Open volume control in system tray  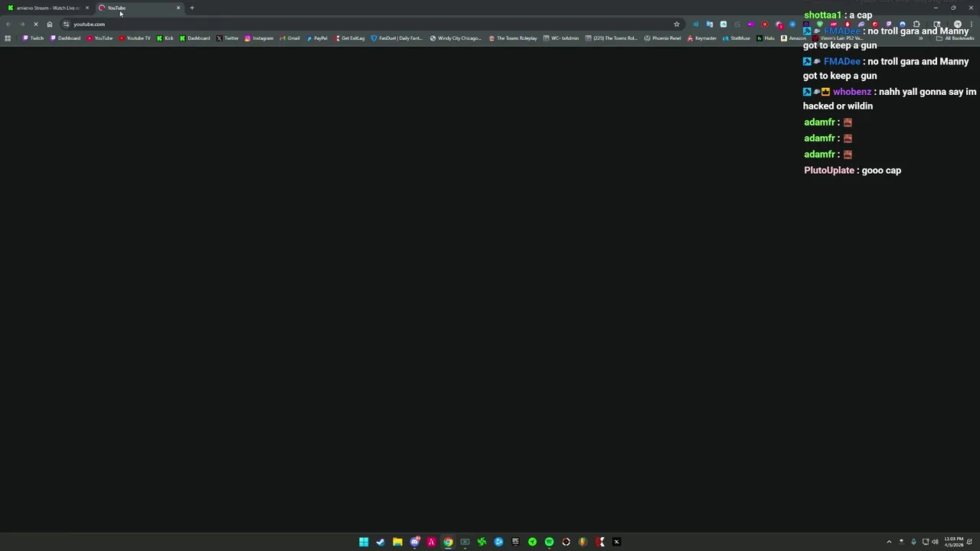click(x=935, y=542)
